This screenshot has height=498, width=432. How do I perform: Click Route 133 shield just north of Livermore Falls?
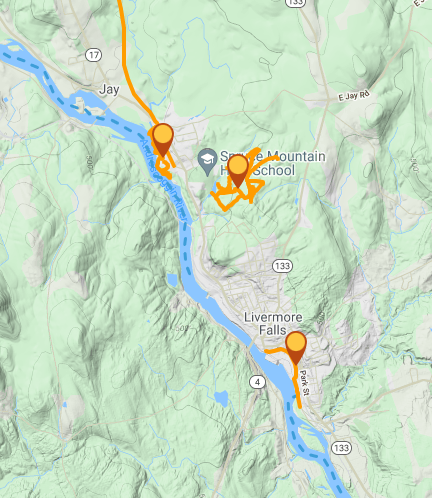(x=283, y=266)
